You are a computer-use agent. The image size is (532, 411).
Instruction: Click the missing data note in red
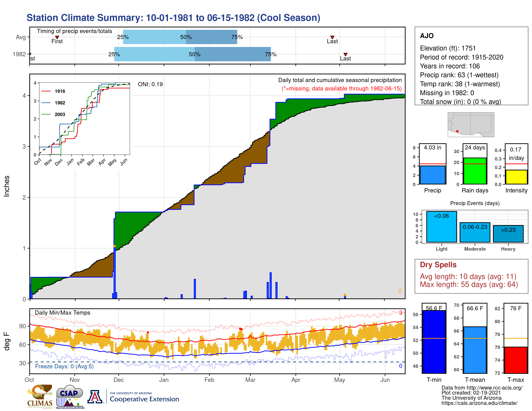[x=342, y=88]
